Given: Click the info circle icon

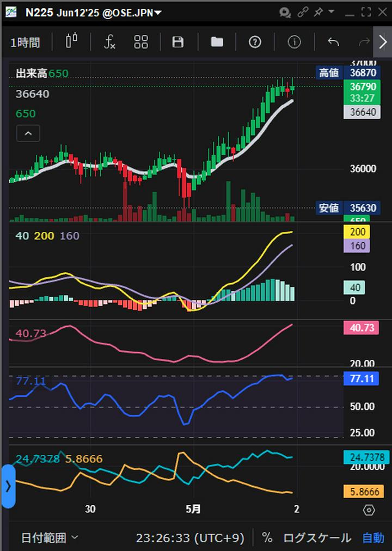Looking at the screenshot, I should (x=294, y=42).
